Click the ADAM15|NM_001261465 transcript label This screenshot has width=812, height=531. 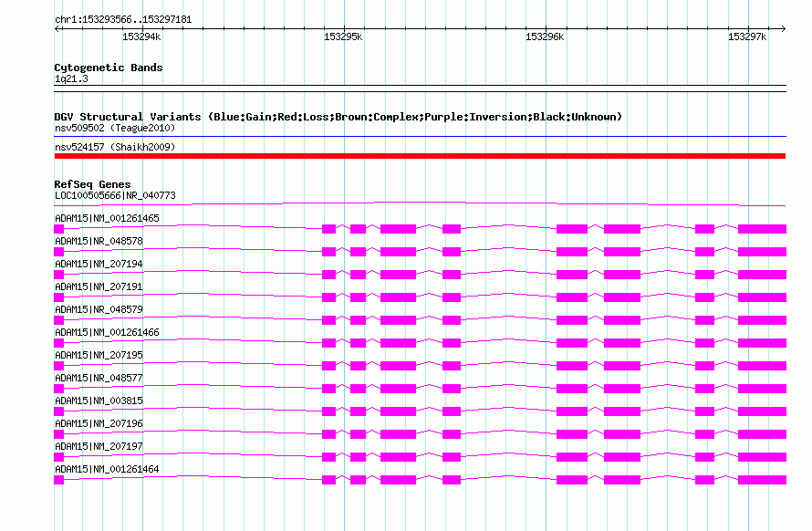pos(107,218)
